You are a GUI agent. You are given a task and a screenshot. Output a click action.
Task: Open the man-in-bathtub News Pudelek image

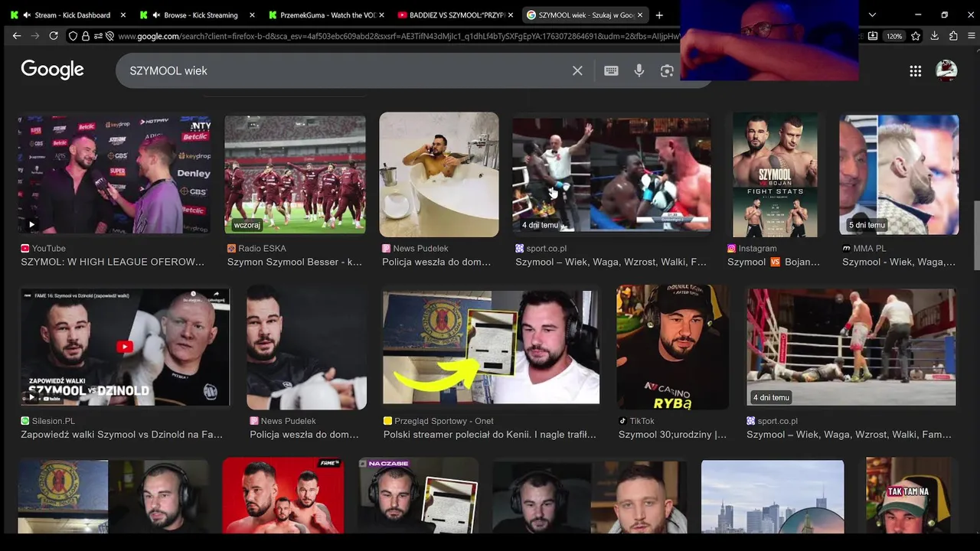[x=439, y=174]
